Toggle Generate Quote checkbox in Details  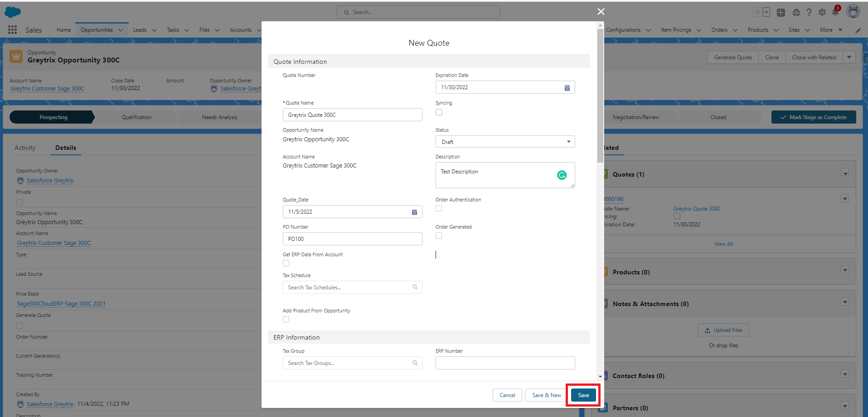click(x=19, y=326)
